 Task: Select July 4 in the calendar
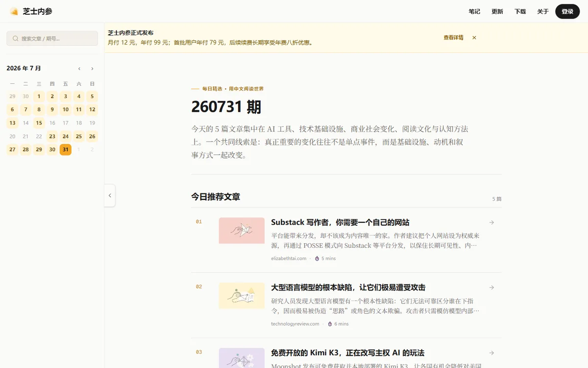(x=79, y=96)
